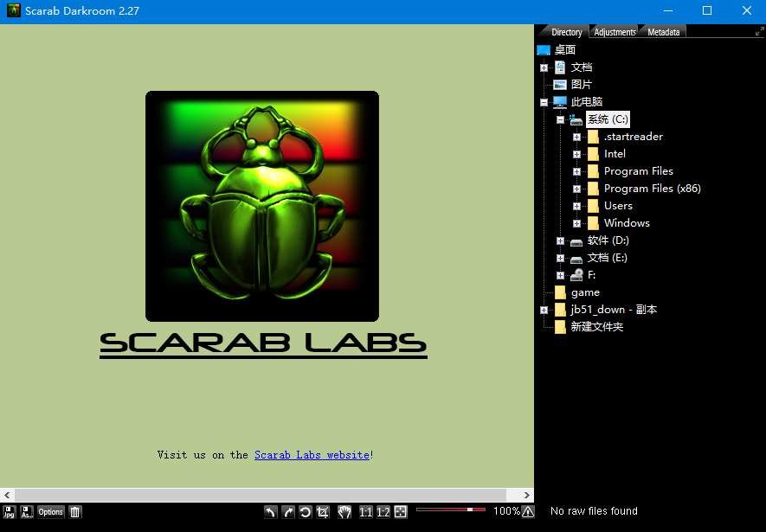The image size is (766, 532).
Task: Click horizontal scrollbar right arrow
Action: (x=526, y=495)
